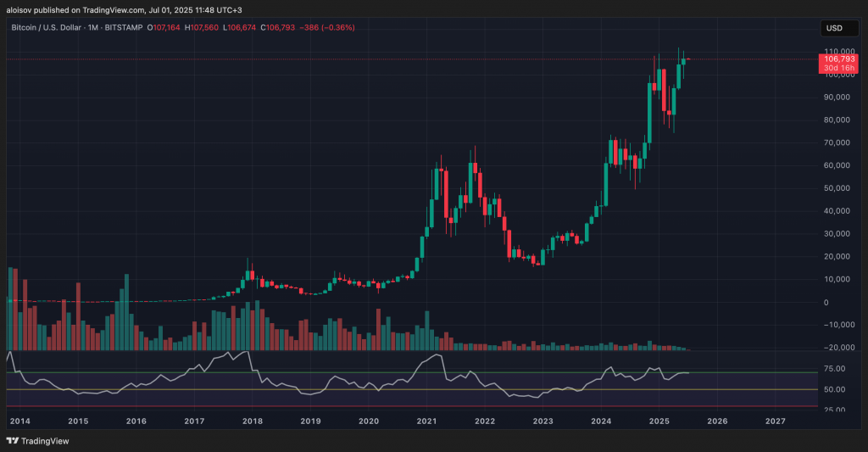Click the 2014 label on time axis

[x=19, y=420]
